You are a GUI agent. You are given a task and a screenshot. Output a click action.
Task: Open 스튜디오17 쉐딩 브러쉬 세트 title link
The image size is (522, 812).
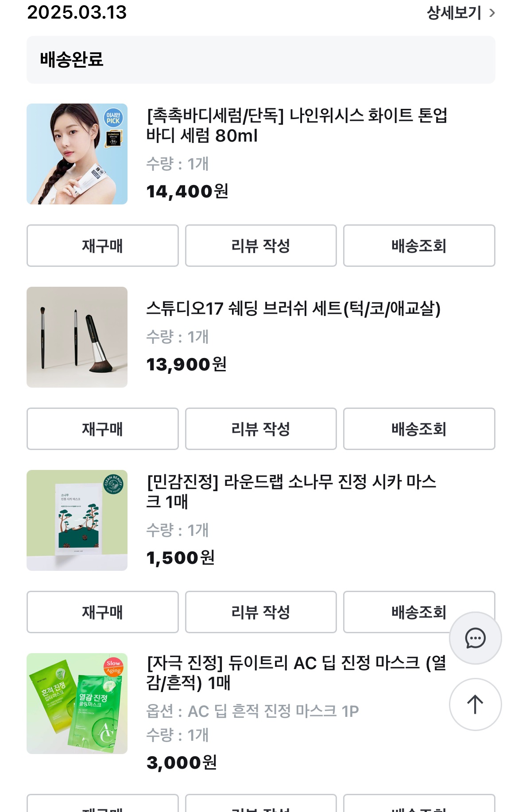pos(293,308)
